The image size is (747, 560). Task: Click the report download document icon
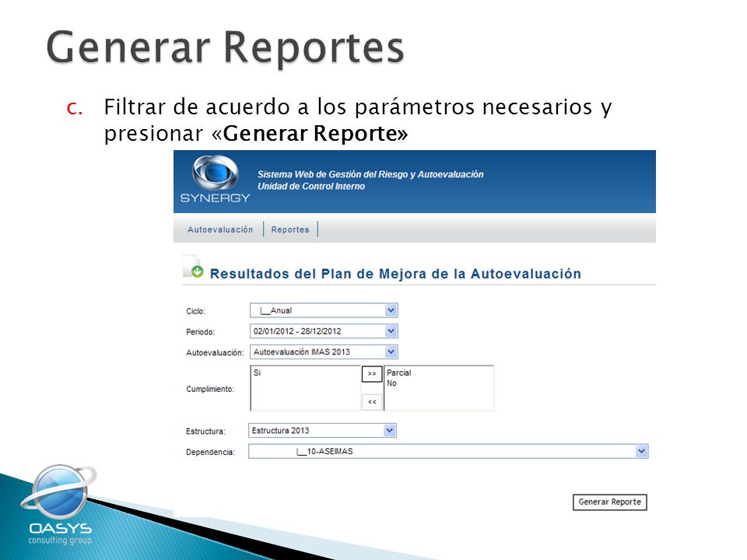(193, 266)
